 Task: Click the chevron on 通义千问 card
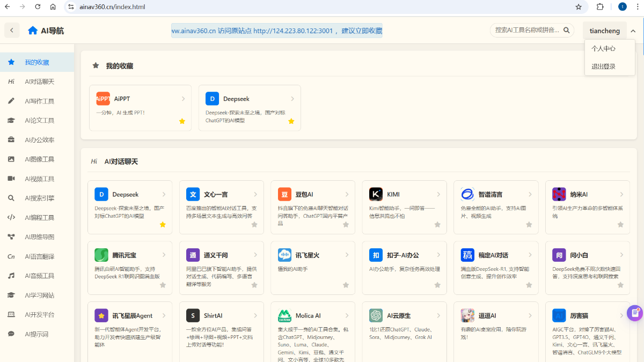pos(255,255)
